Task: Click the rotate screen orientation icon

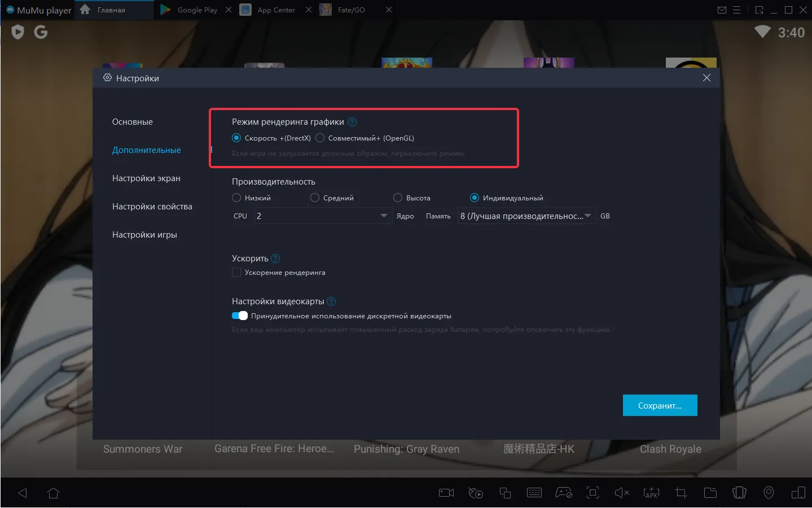Action: coord(798,493)
